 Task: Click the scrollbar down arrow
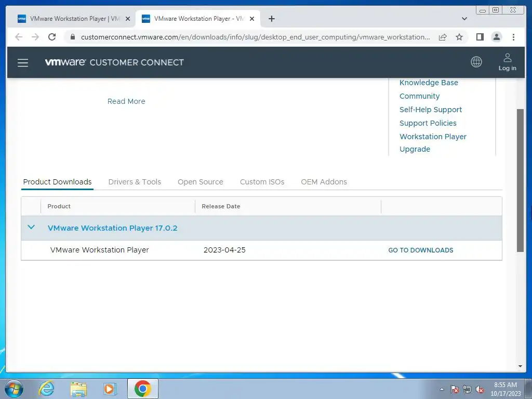point(520,366)
